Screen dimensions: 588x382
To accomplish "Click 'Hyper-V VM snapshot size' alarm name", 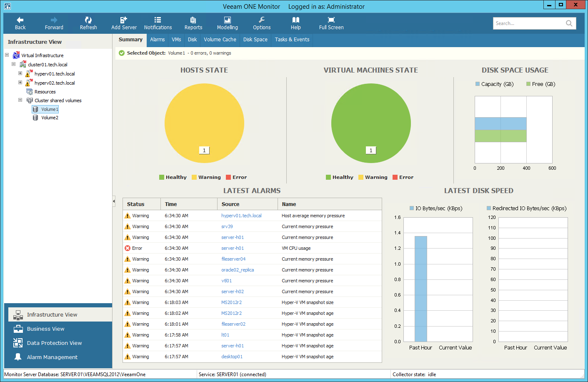I will coord(308,302).
